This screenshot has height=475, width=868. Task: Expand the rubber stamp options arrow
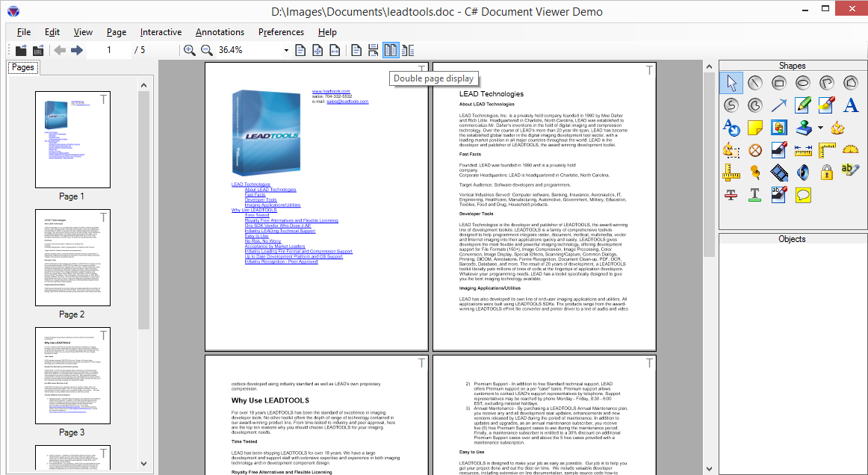click(x=820, y=128)
